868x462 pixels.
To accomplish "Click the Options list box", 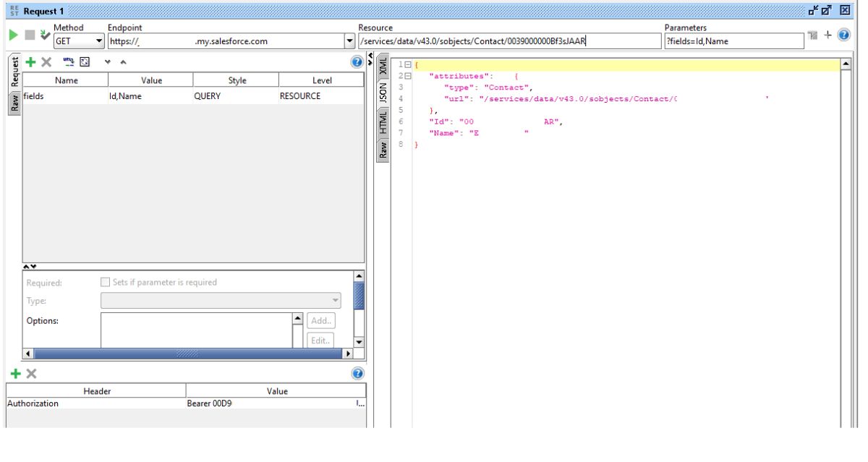I will [x=196, y=330].
